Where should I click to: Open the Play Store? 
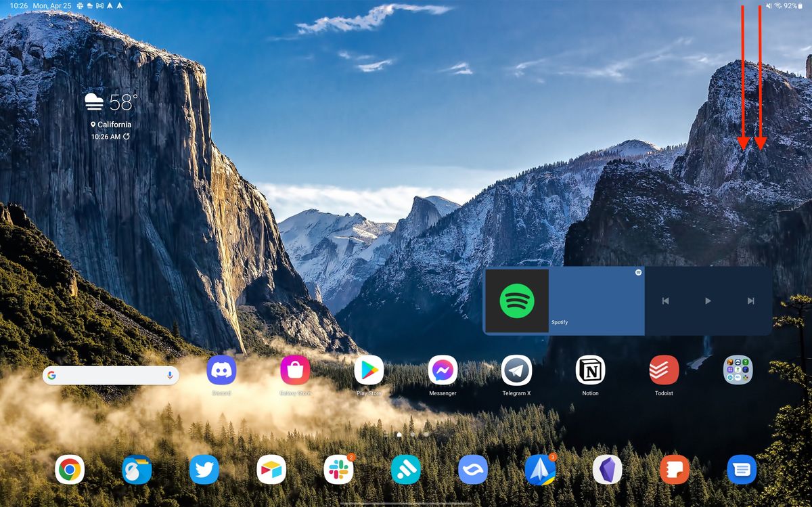click(368, 371)
